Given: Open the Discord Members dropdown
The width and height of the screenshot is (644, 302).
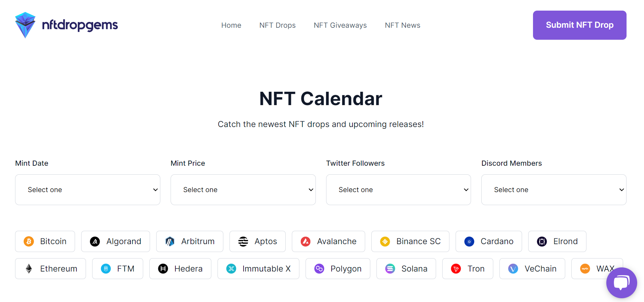Looking at the screenshot, I should tap(554, 189).
